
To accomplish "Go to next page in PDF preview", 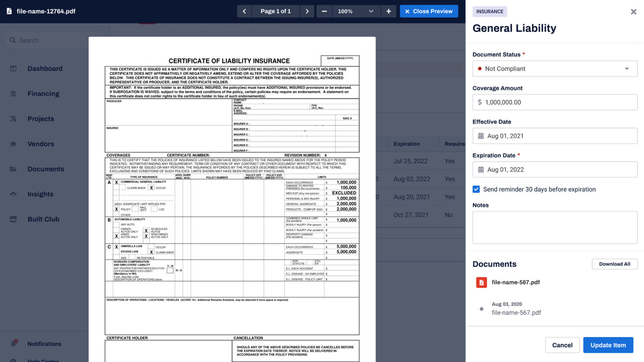I will (307, 11).
